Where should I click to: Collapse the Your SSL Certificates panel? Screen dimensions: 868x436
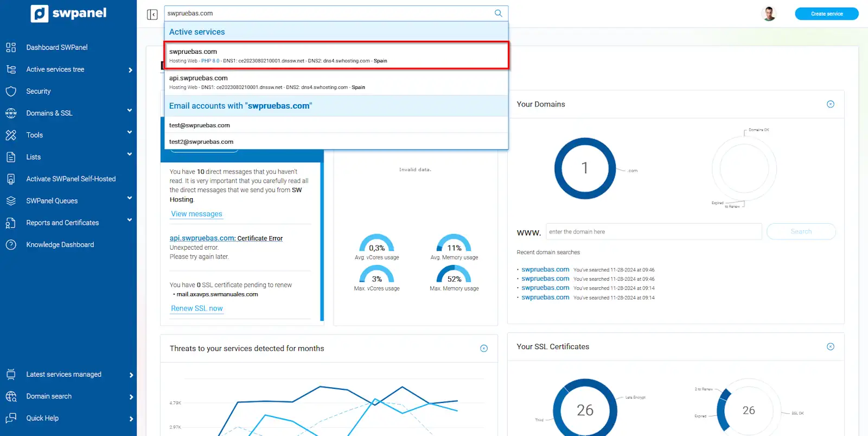coord(830,347)
